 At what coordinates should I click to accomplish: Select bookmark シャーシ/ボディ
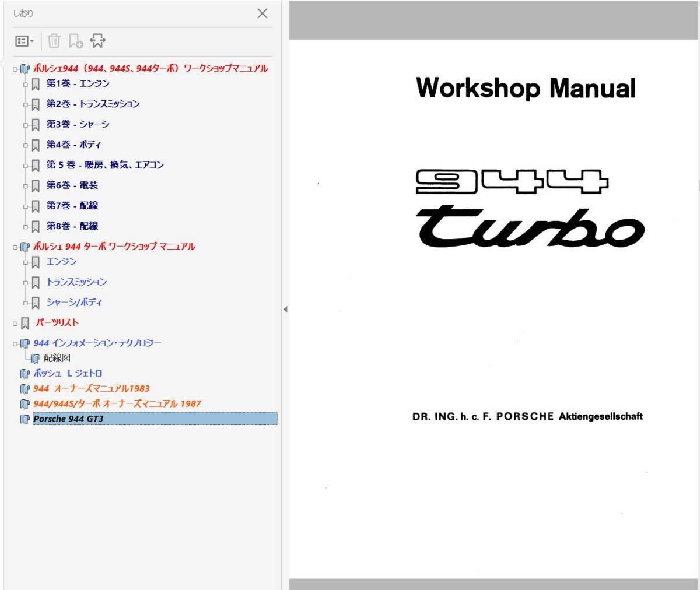[x=75, y=302]
